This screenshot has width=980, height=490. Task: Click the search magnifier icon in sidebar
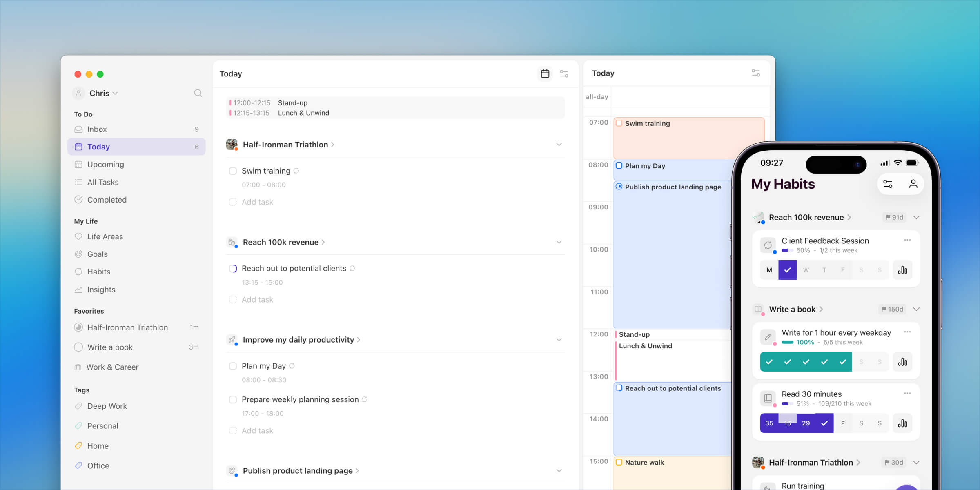click(x=198, y=93)
